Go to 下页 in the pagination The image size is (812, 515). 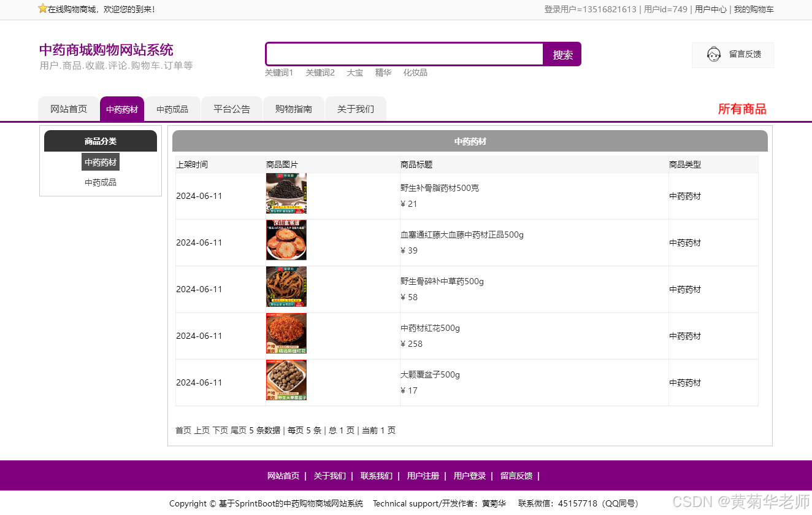point(220,430)
